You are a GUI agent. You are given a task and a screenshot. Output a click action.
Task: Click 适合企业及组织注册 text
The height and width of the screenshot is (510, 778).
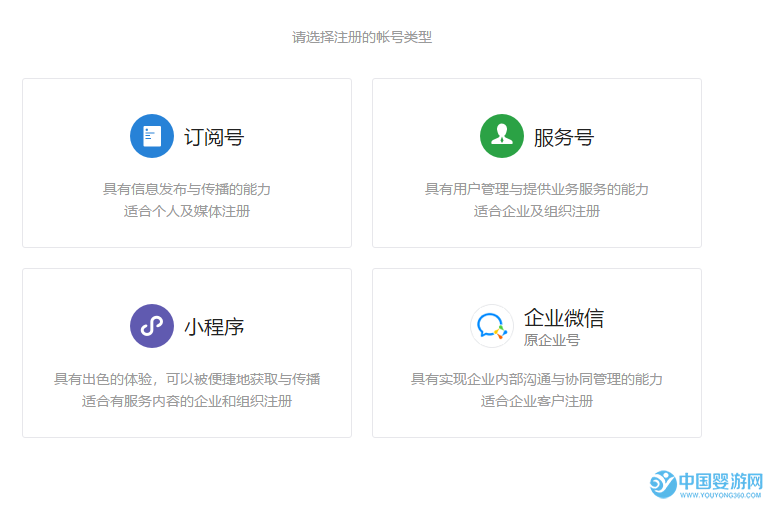point(537,211)
